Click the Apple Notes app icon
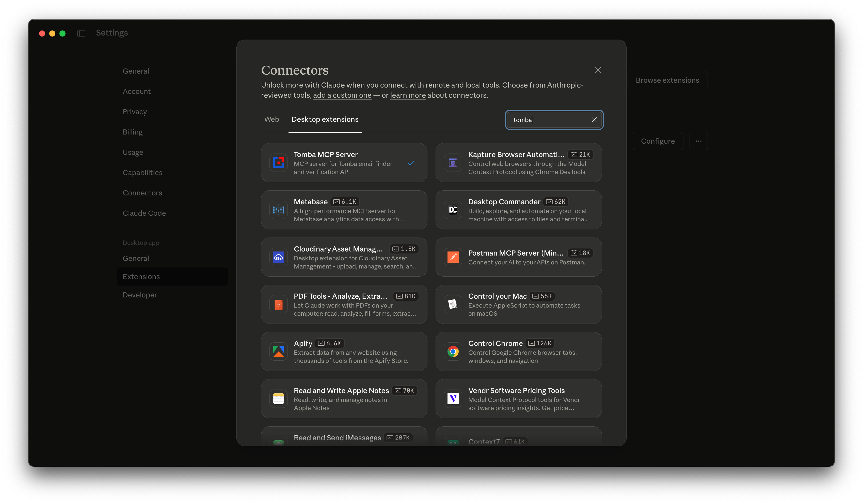The image size is (863, 504). click(x=278, y=399)
